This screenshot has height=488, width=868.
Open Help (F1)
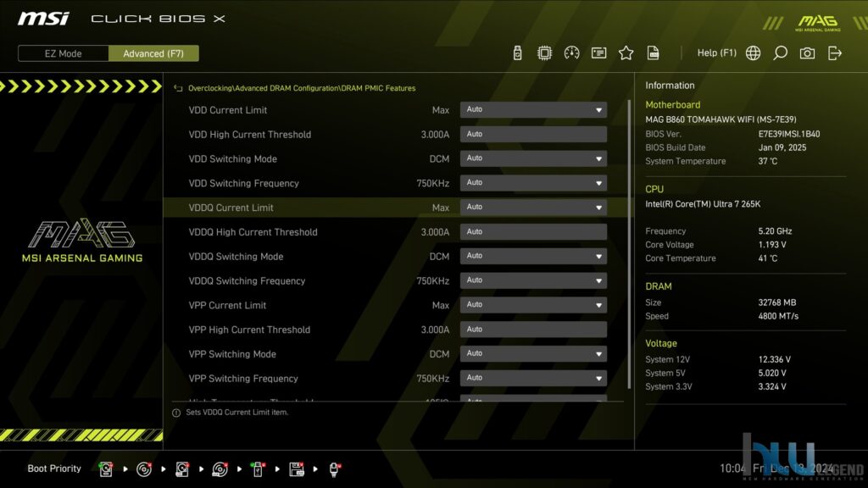click(x=716, y=53)
